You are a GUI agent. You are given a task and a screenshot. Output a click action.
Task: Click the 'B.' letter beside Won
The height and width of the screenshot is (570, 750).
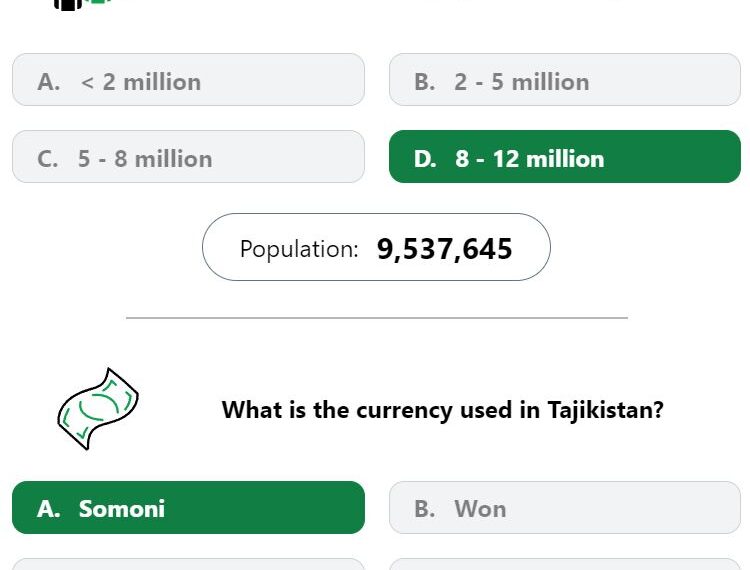coord(425,509)
